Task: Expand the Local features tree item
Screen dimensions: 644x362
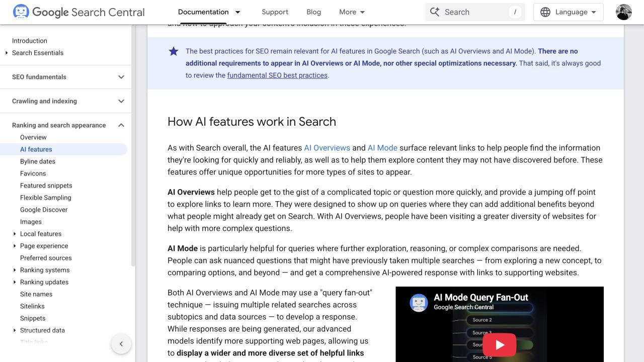Action: click(x=15, y=234)
